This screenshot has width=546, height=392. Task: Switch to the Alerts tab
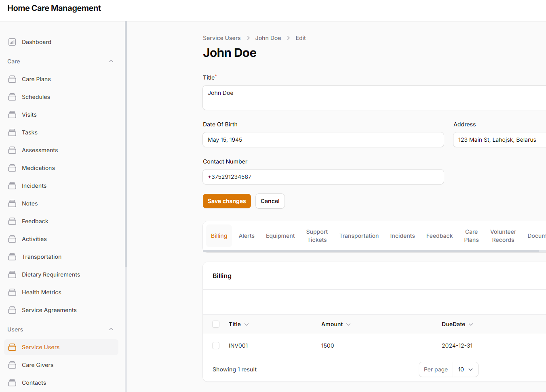point(247,236)
